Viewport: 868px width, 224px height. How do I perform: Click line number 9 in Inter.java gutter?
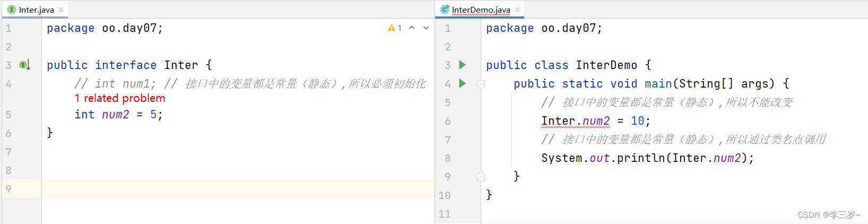(8, 189)
